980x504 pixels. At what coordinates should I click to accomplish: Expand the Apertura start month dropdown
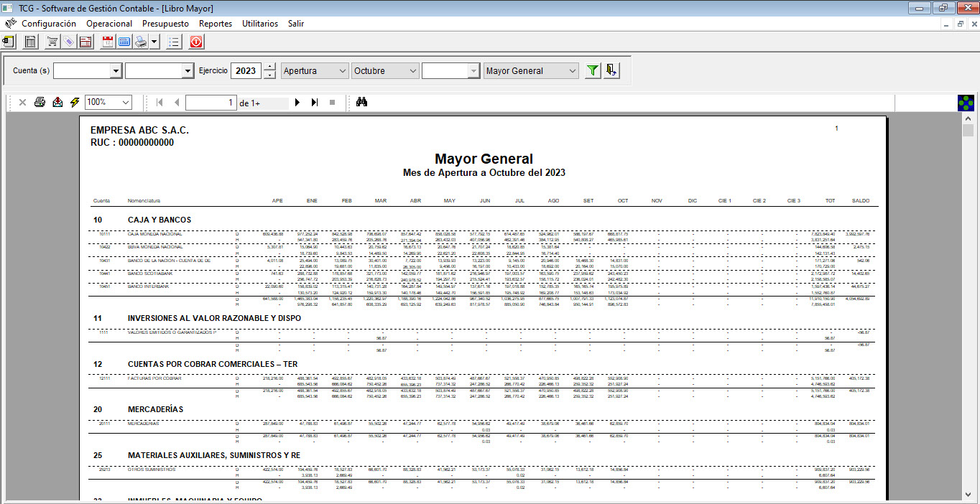(x=342, y=71)
